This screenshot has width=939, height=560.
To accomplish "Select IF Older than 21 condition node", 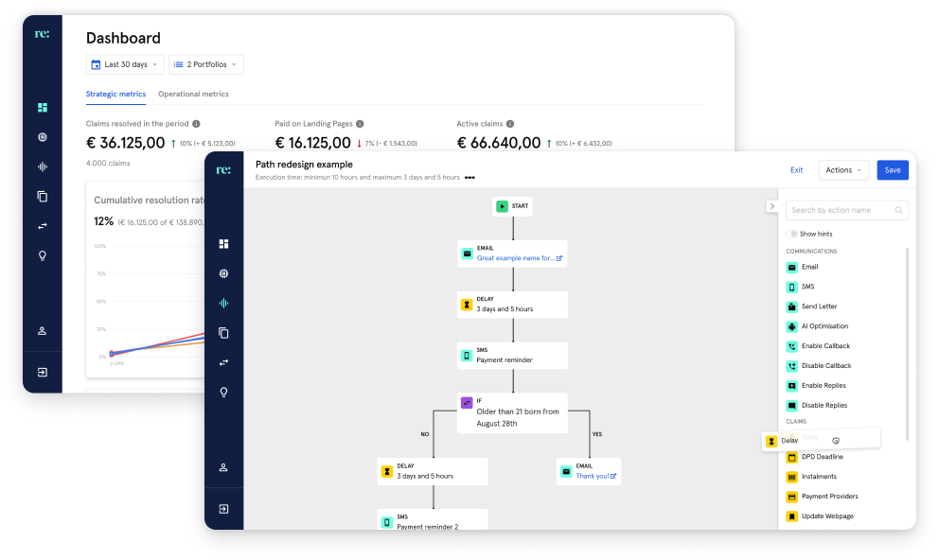I will (512, 412).
